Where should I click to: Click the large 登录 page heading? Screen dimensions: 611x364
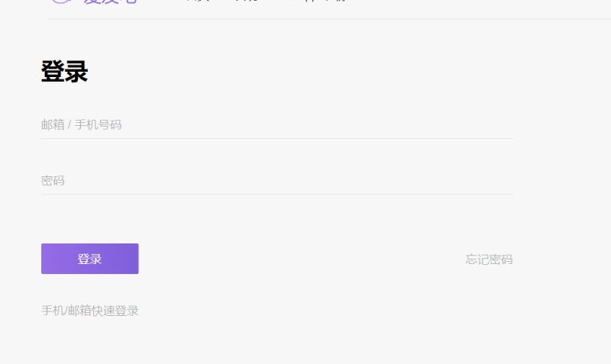65,72
